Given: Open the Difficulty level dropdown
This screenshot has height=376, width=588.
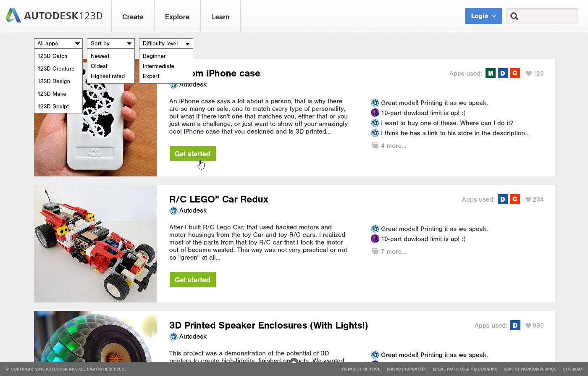Looking at the screenshot, I should pos(166,43).
